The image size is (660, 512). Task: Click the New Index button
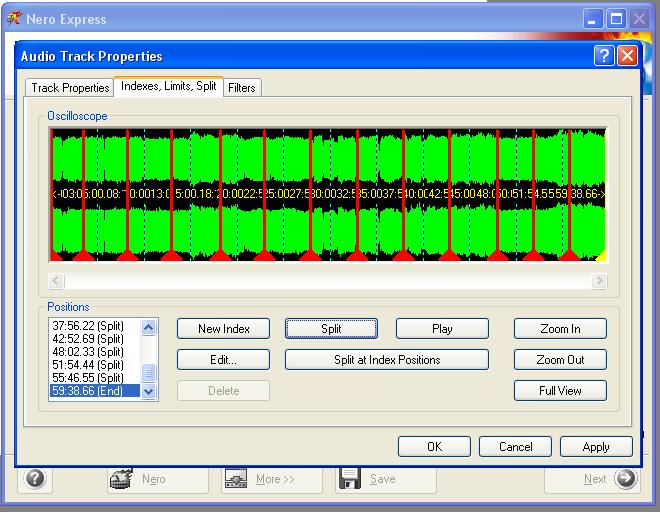click(224, 328)
